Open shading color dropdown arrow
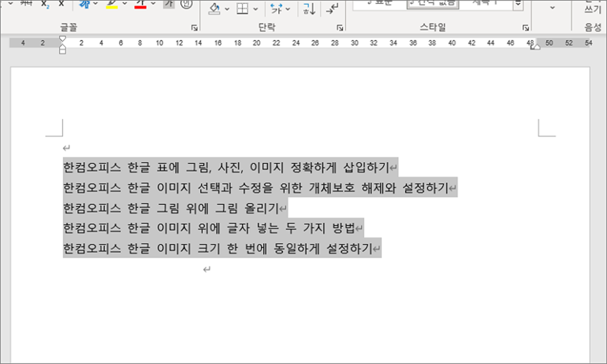Viewport: 607px width, 364px height. (x=227, y=9)
